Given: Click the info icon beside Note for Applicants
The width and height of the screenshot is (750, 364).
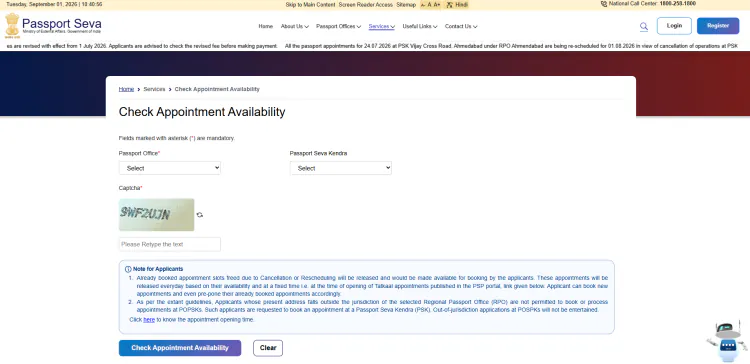Looking at the screenshot, I should pyautogui.click(x=128, y=269).
